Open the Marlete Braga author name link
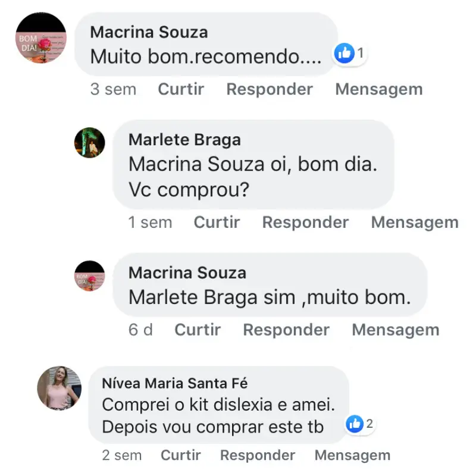Screen dimensions: 476x476 pos(184,140)
